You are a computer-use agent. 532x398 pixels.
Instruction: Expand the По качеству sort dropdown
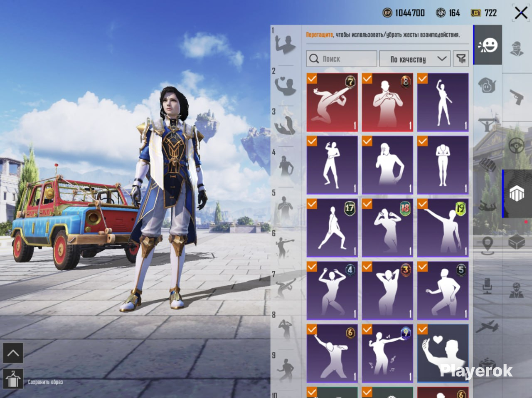[x=415, y=59]
